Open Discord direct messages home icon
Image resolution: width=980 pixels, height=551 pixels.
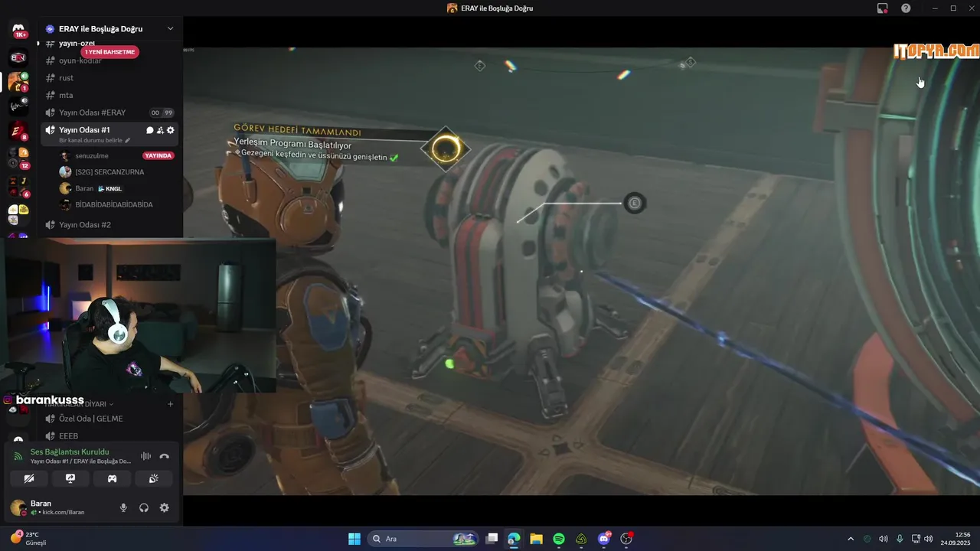pyautogui.click(x=18, y=30)
